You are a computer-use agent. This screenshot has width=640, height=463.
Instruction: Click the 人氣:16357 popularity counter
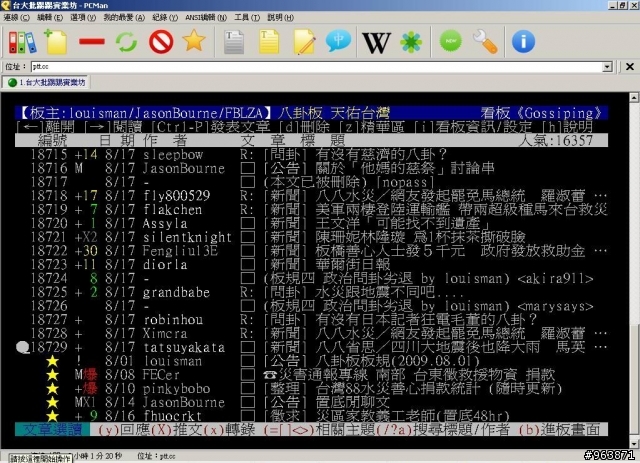[556, 141]
